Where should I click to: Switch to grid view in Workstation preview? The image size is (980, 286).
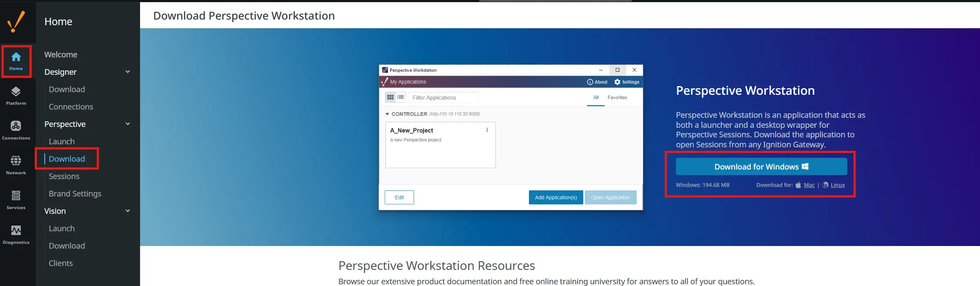pos(390,97)
